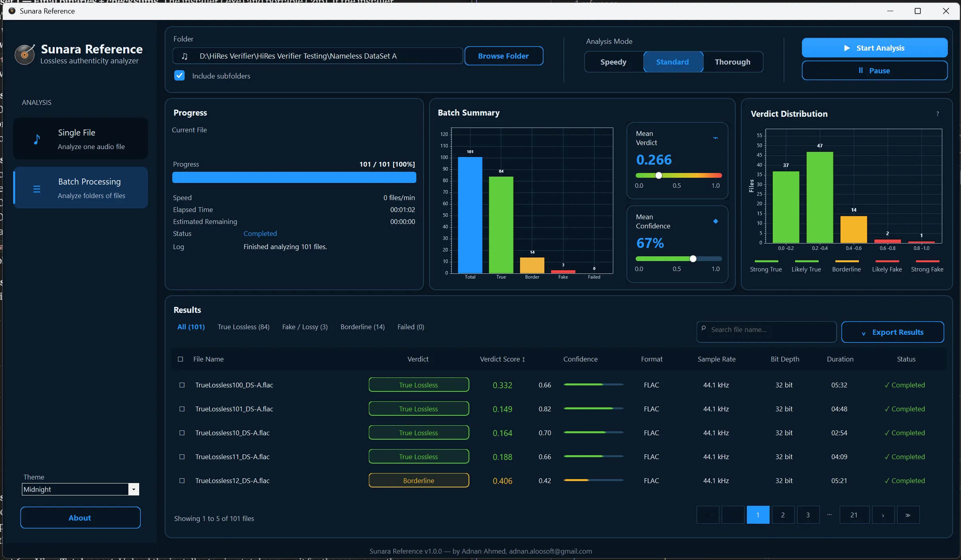The width and height of the screenshot is (961, 560).
Task: Click the Mean Verdict trend icon
Action: pyautogui.click(x=715, y=138)
